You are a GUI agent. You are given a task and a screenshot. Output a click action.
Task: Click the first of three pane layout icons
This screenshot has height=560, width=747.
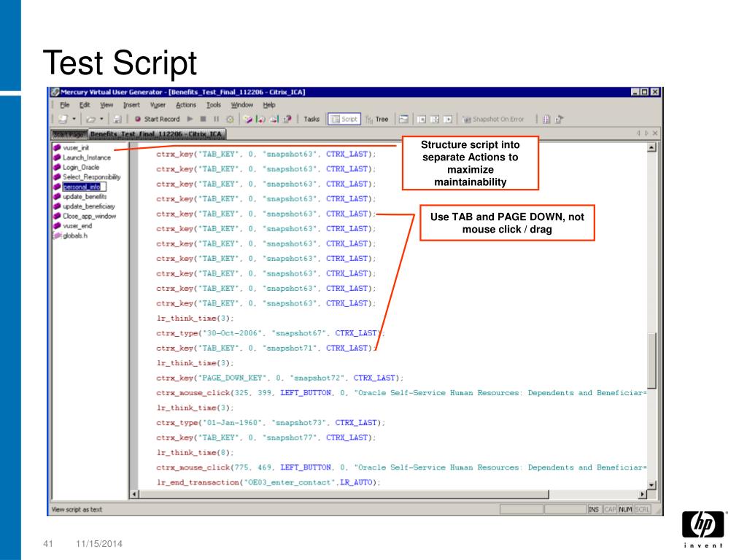click(x=421, y=119)
